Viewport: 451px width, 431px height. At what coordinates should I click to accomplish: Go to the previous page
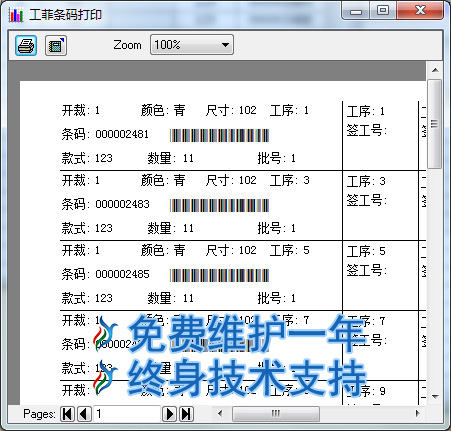point(84,414)
